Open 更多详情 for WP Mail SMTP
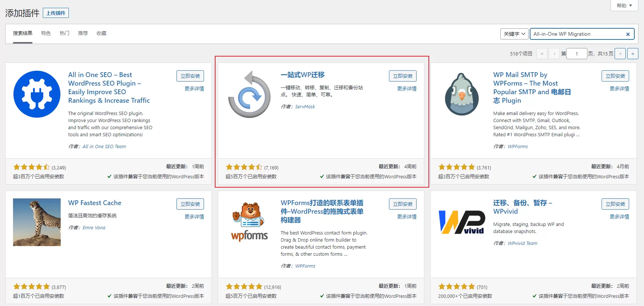644x306 pixels. point(619,89)
